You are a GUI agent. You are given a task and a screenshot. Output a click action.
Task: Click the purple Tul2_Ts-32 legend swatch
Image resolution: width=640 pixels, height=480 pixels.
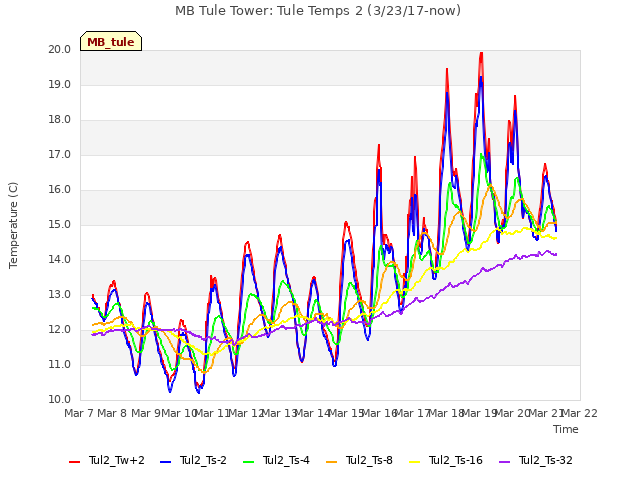coord(505,462)
